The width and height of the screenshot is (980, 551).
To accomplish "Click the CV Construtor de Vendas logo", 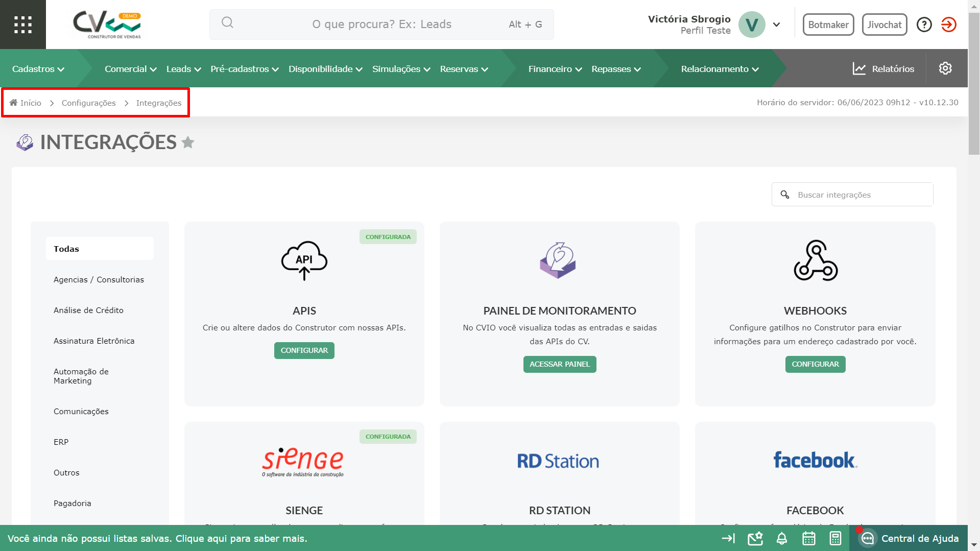I will coord(107,25).
